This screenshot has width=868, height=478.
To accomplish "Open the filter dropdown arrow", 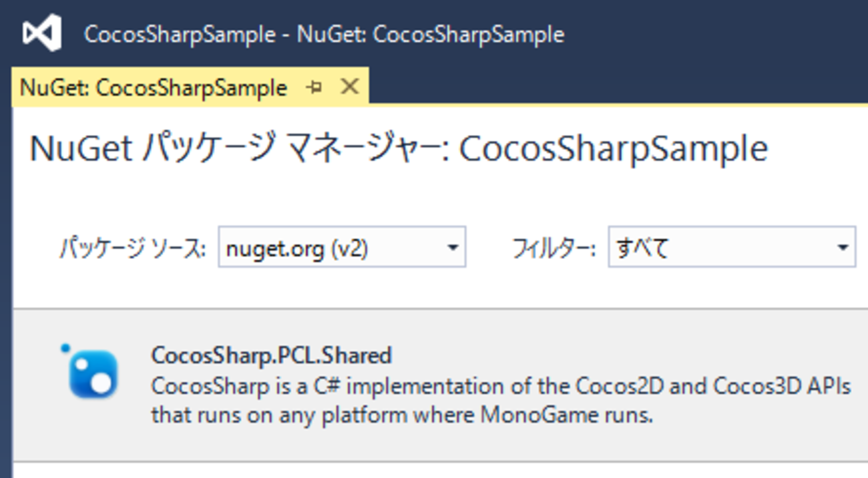I will coord(842,248).
